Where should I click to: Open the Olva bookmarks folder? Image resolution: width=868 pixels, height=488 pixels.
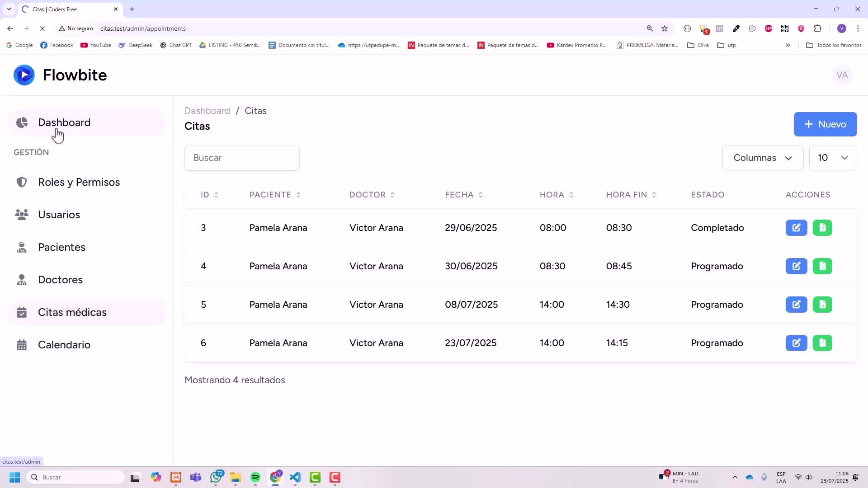(698, 45)
